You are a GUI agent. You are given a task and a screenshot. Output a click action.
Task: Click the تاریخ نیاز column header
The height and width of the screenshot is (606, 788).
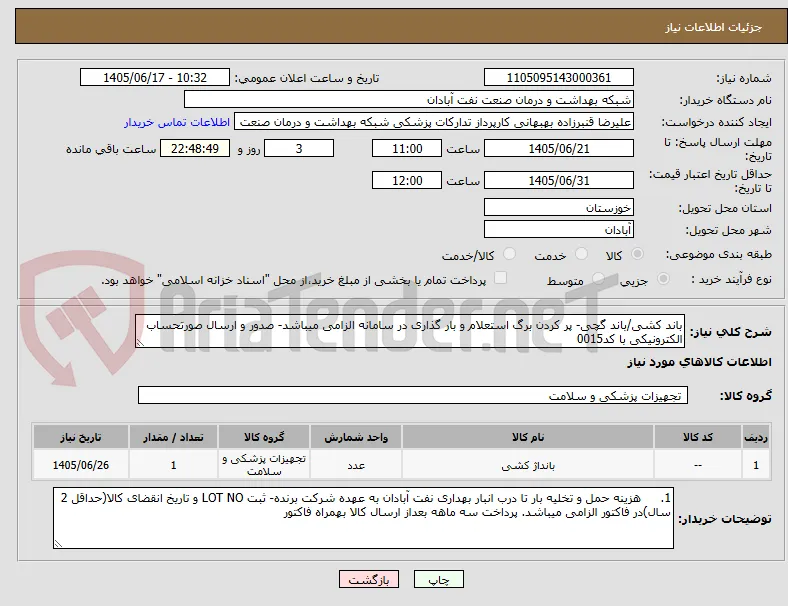click(81, 437)
